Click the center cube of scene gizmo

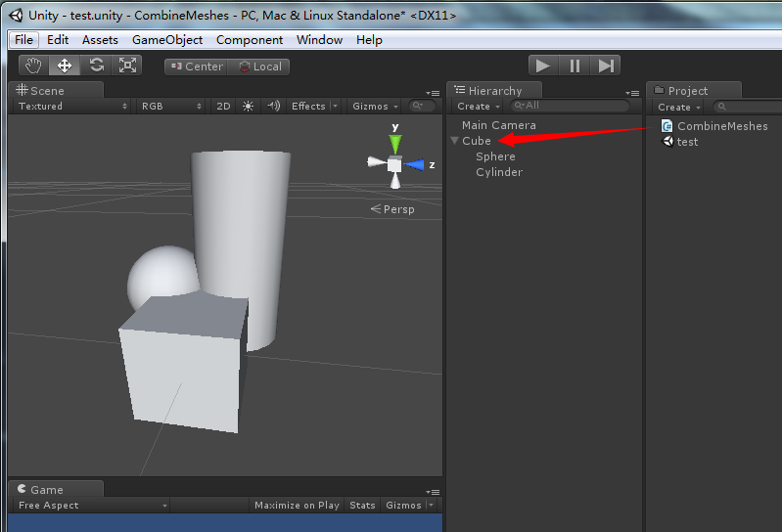click(x=394, y=165)
